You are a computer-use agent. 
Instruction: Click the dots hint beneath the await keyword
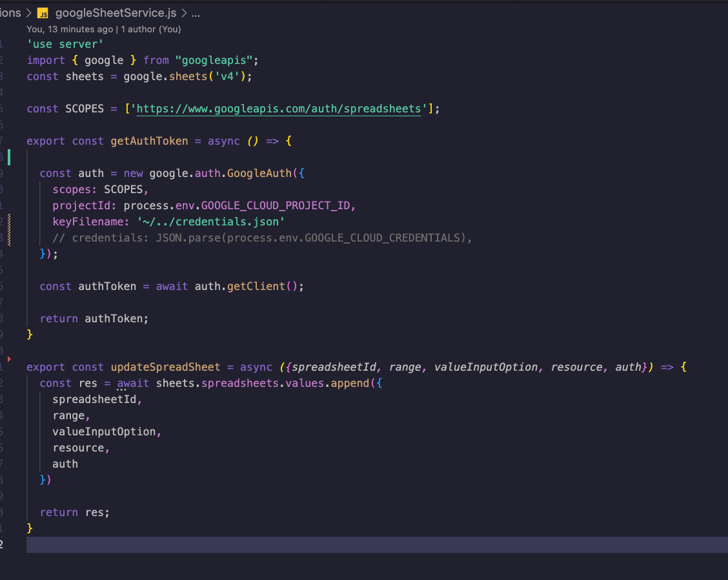[123, 389]
